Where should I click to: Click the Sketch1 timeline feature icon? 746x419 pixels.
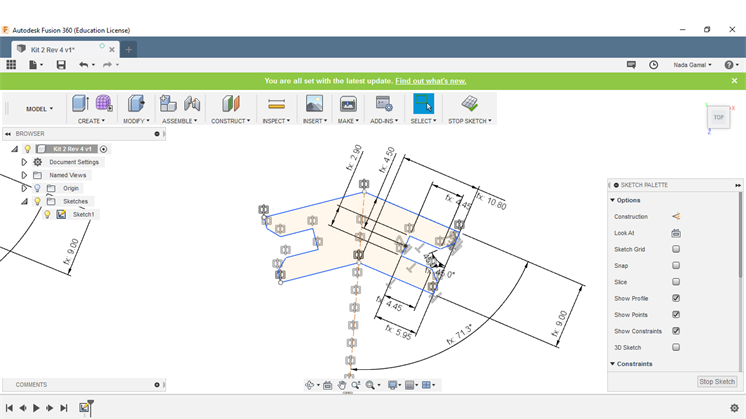(x=85, y=407)
